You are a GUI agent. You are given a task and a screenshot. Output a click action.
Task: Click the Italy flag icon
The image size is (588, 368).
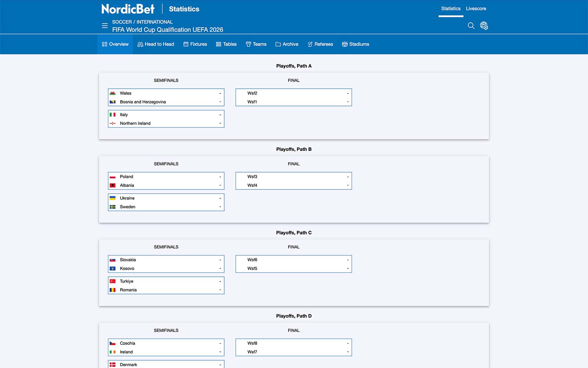pyautogui.click(x=113, y=115)
